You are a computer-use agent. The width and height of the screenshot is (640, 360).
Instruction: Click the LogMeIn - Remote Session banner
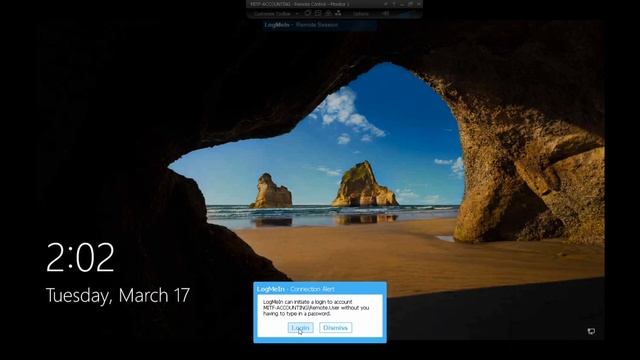pos(319,25)
